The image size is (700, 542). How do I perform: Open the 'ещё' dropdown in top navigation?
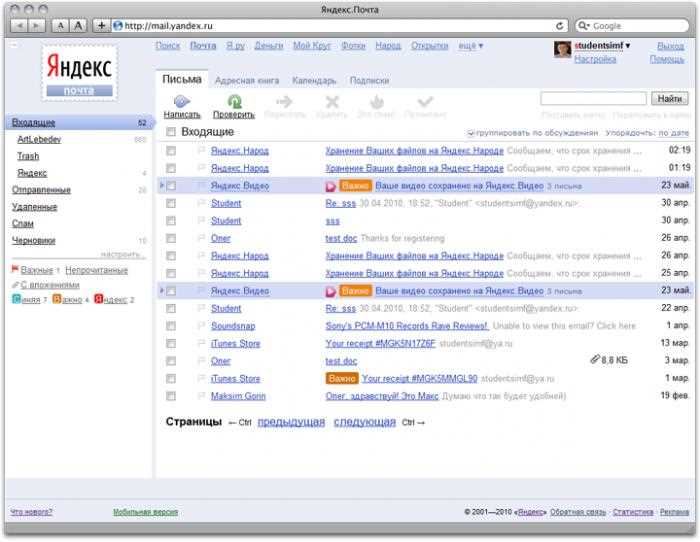tap(470, 46)
